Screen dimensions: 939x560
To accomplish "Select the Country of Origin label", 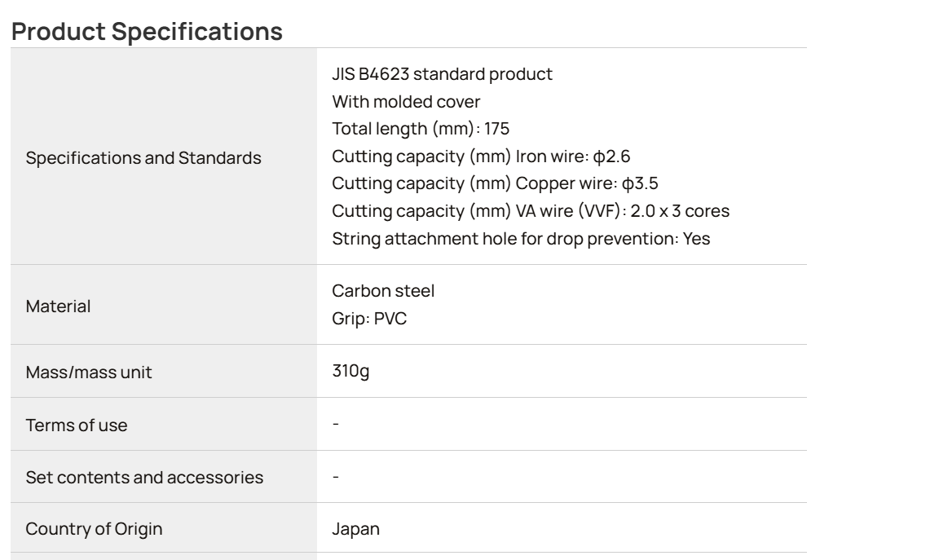I will (94, 529).
